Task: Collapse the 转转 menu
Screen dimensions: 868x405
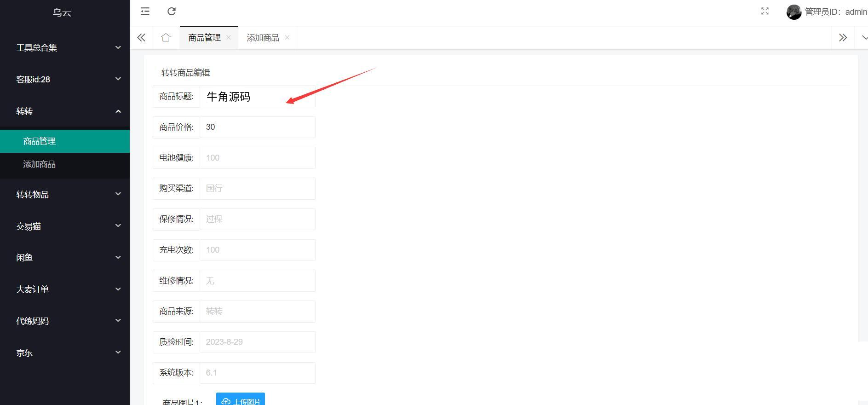Action: click(x=65, y=111)
